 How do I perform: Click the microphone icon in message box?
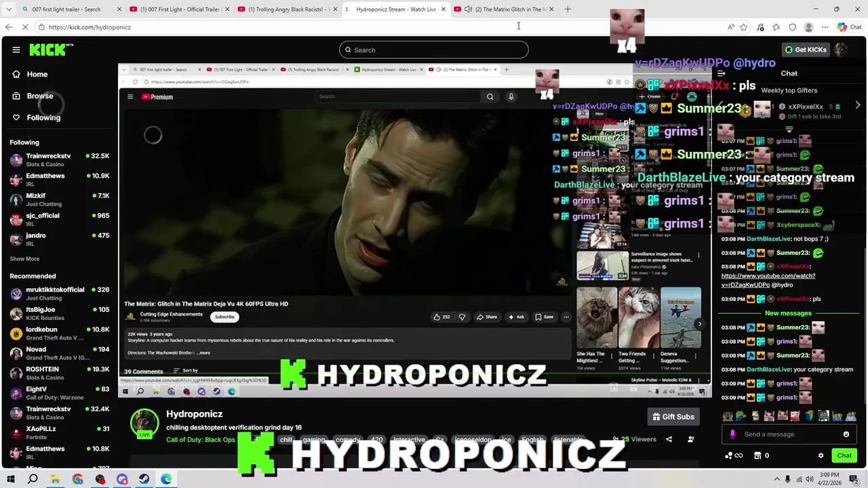pos(732,434)
